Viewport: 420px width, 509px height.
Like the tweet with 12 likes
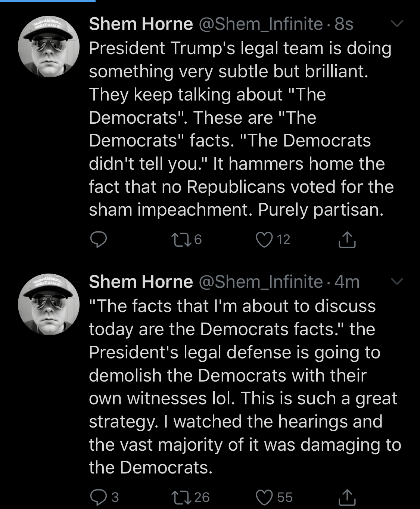264,240
